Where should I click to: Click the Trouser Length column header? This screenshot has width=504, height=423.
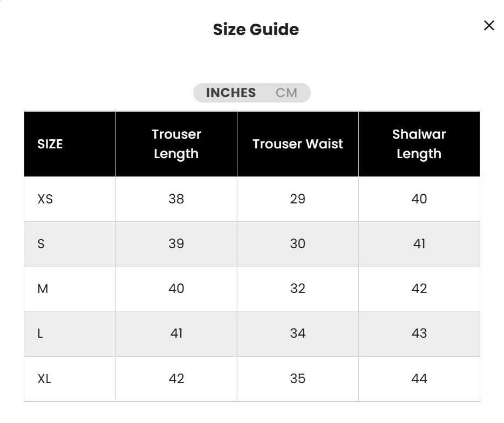(x=176, y=144)
